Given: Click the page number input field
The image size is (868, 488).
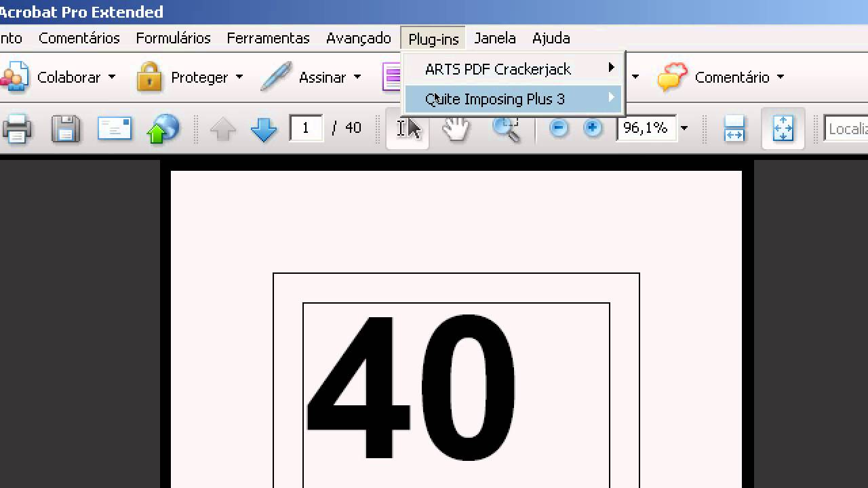Looking at the screenshot, I should [306, 127].
